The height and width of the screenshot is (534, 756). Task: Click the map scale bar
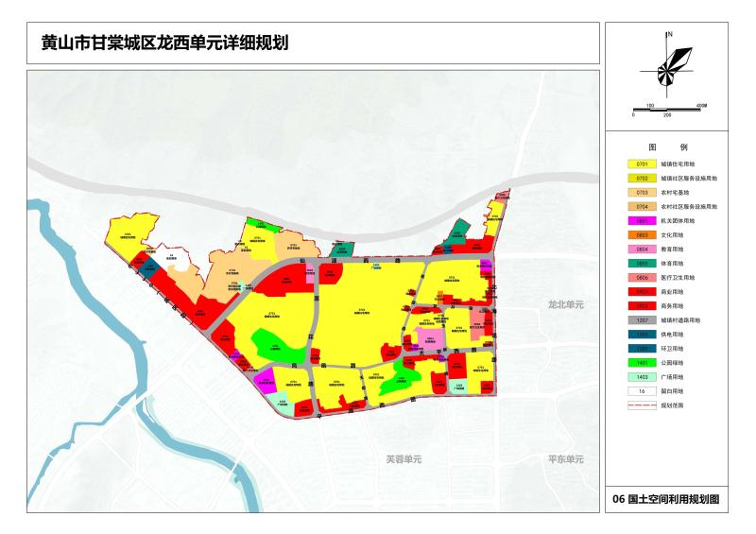[667, 110]
